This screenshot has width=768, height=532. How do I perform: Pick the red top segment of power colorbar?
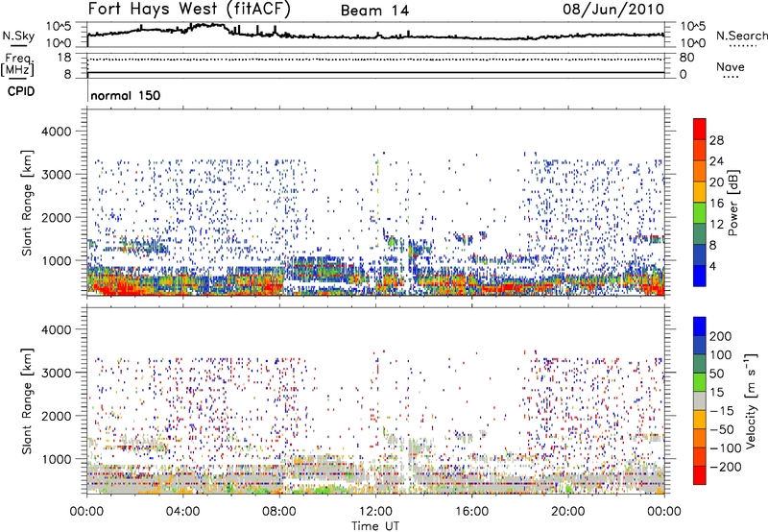coord(700,129)
